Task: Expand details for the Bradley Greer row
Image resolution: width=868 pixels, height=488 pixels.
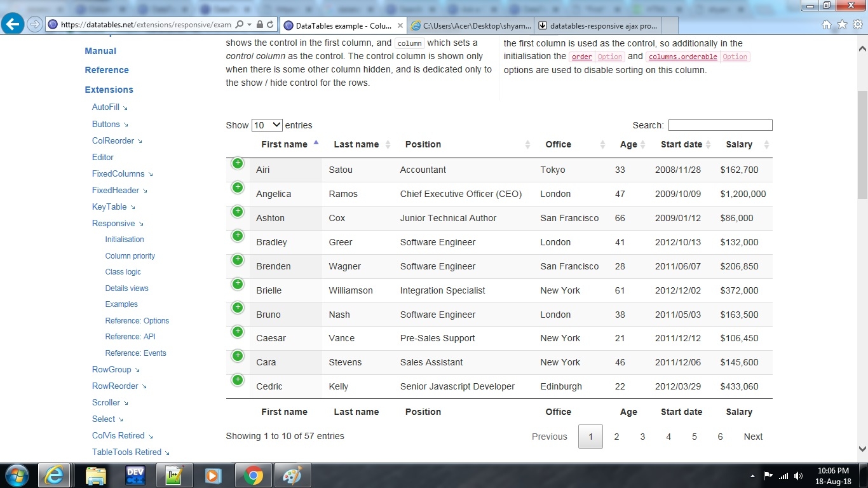Action: (x=237, y=235)
